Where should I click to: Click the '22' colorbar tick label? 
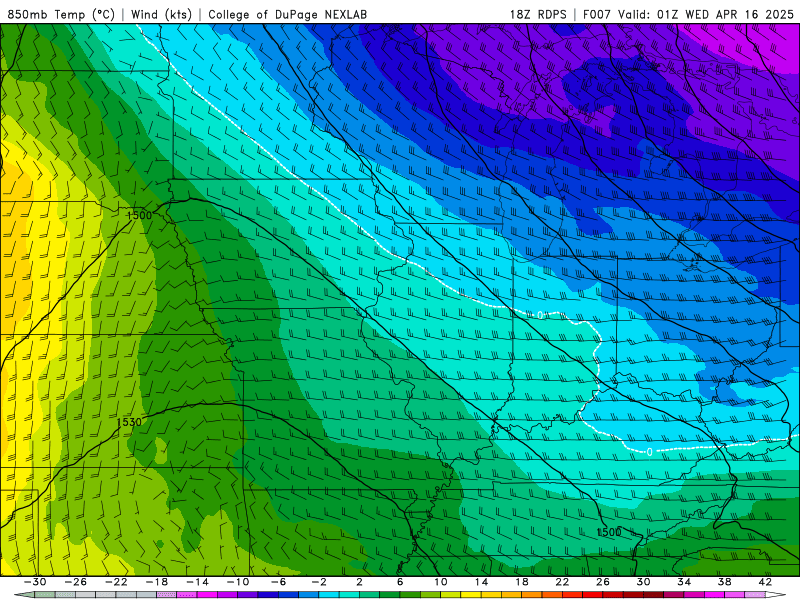(562, 582)
